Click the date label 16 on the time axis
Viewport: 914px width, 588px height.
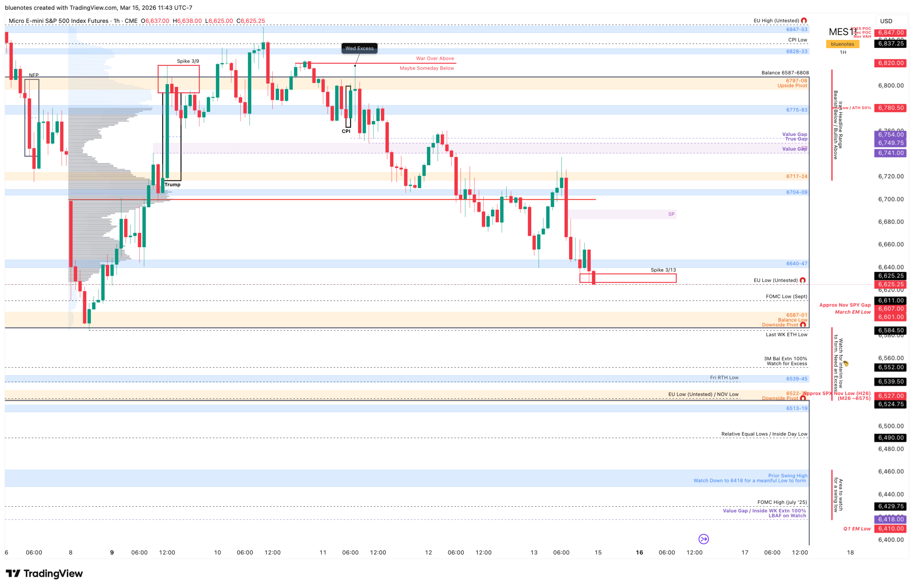639,552
